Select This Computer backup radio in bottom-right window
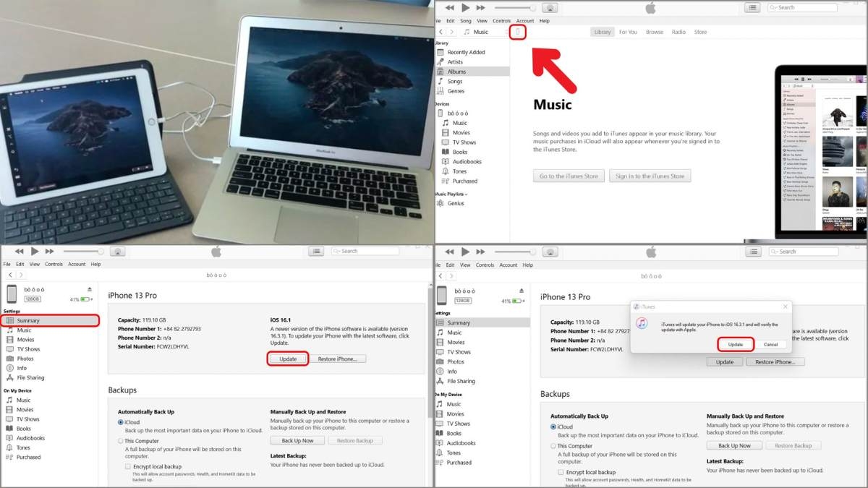Image resolution: width=868 pixels, height=488 pixels. 553,446
